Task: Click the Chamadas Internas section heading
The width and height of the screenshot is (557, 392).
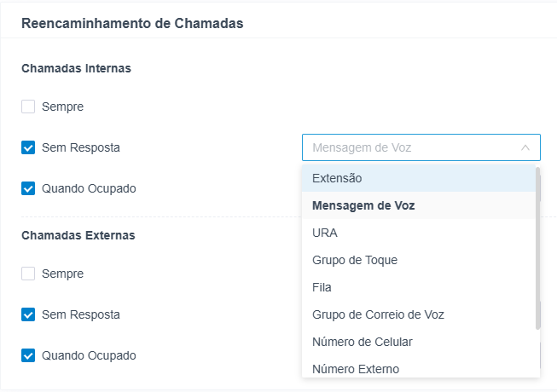Action: point(76,68)
